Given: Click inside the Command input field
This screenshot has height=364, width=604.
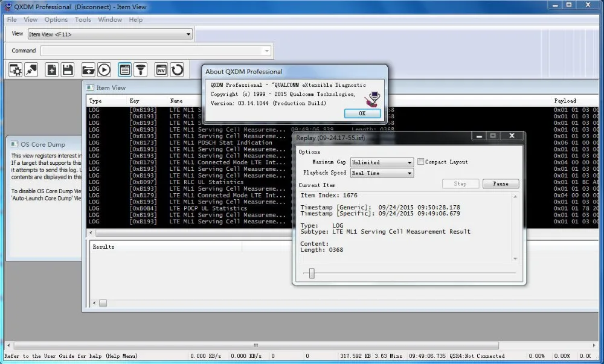Looking at the screenshot, I should tap(152, 51).
